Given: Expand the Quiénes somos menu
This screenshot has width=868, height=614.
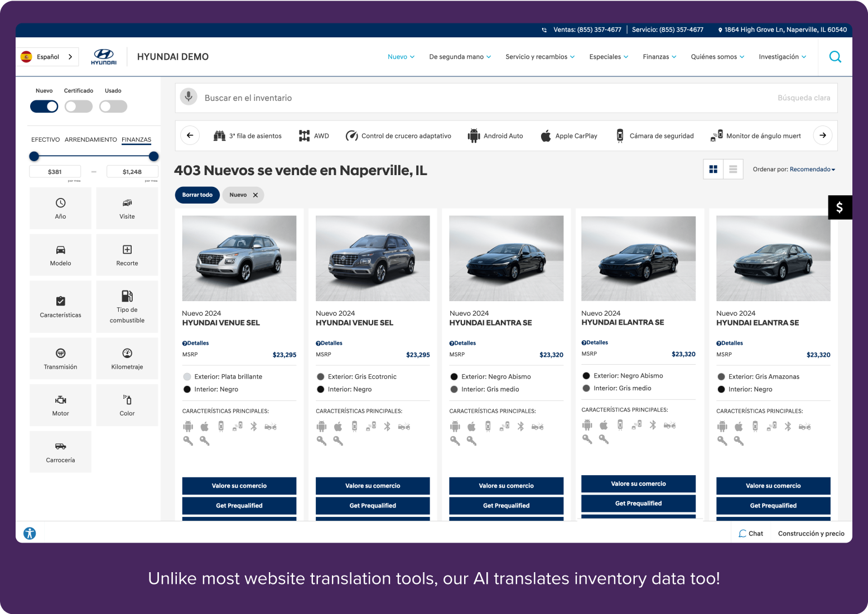Looking at the screenshot, I should (717, 57).
